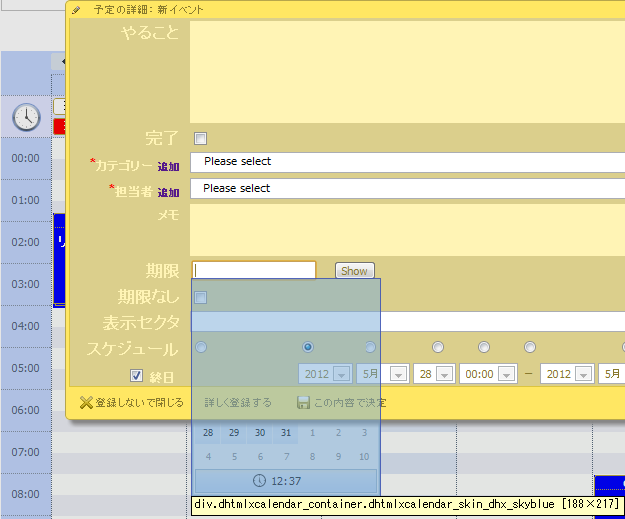
Task: Click the blue event beside the 02:00 label
Action: point(59,260)
